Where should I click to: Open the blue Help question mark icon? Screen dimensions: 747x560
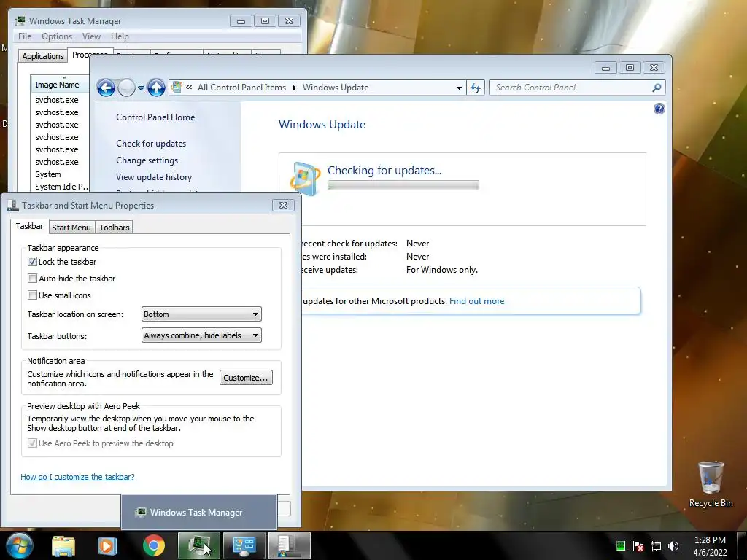point(659,109)
